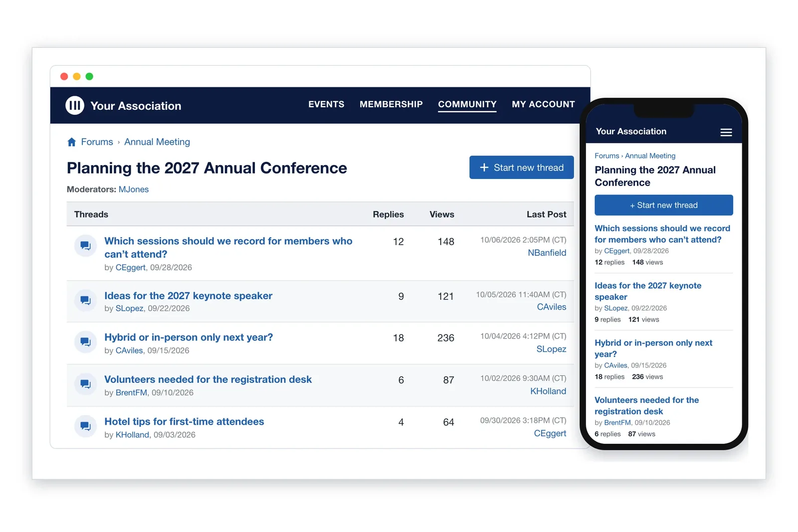
Task: Go to Forums breadcrumb on desktop
Action: (97, 142)
